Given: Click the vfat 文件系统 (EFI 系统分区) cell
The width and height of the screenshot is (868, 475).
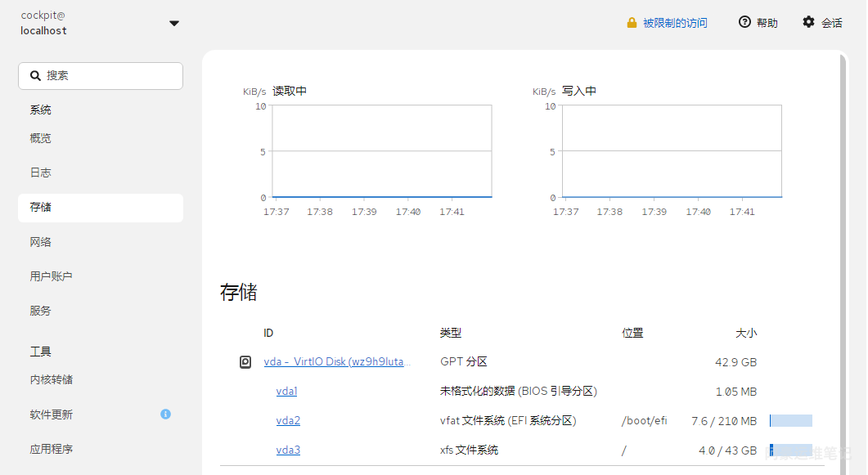Looking at the screenshot, I should (508, 420).
